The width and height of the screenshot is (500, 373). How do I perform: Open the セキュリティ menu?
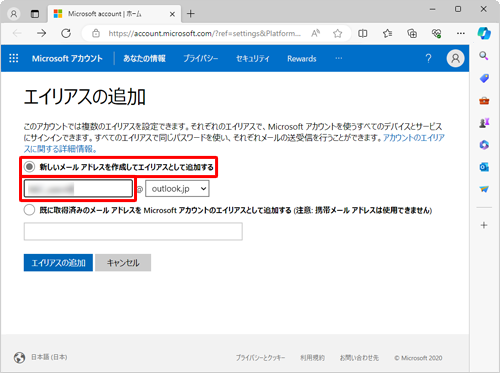253,59
